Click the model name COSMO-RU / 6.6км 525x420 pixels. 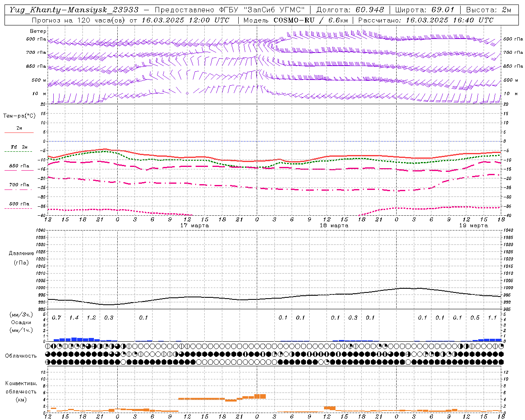coord(310,20)
